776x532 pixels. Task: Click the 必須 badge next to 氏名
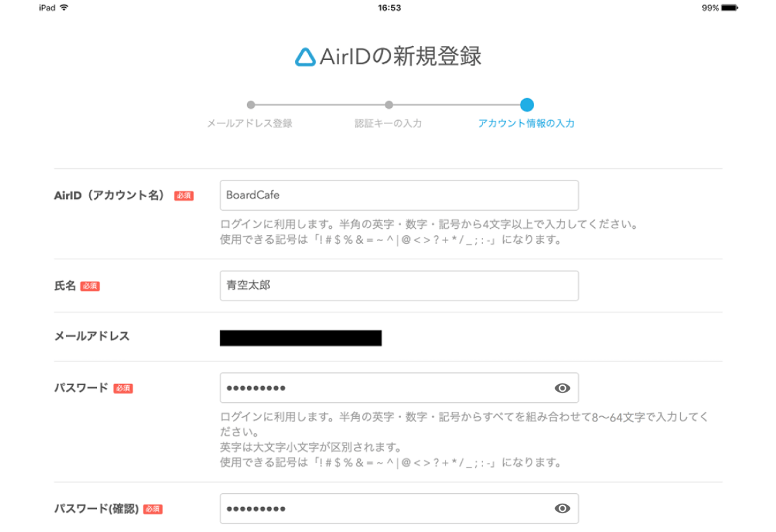click(90, 286)
